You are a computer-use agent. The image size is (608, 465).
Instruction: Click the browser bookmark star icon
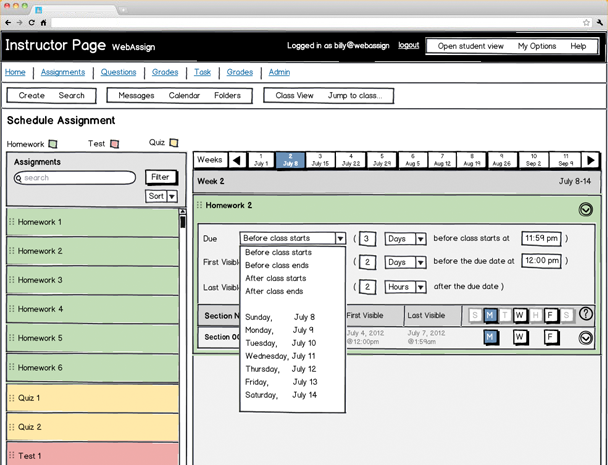(x=585, y=22)
